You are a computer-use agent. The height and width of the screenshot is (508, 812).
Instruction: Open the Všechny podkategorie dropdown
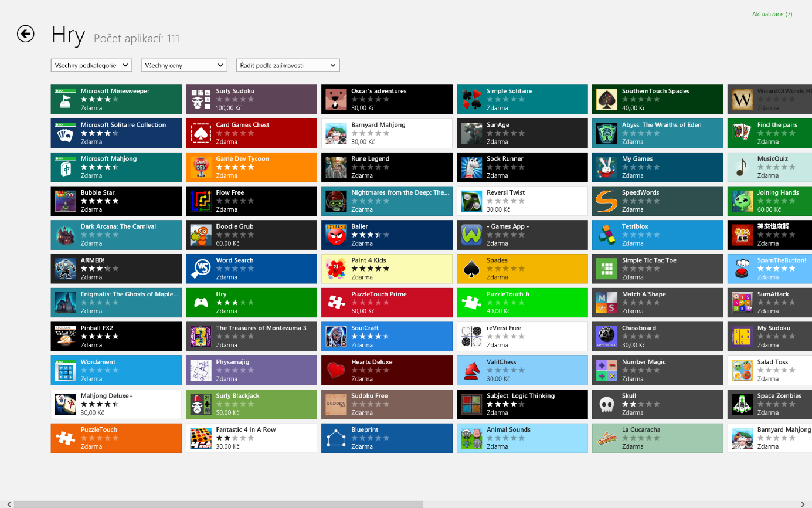click(91, 65)
